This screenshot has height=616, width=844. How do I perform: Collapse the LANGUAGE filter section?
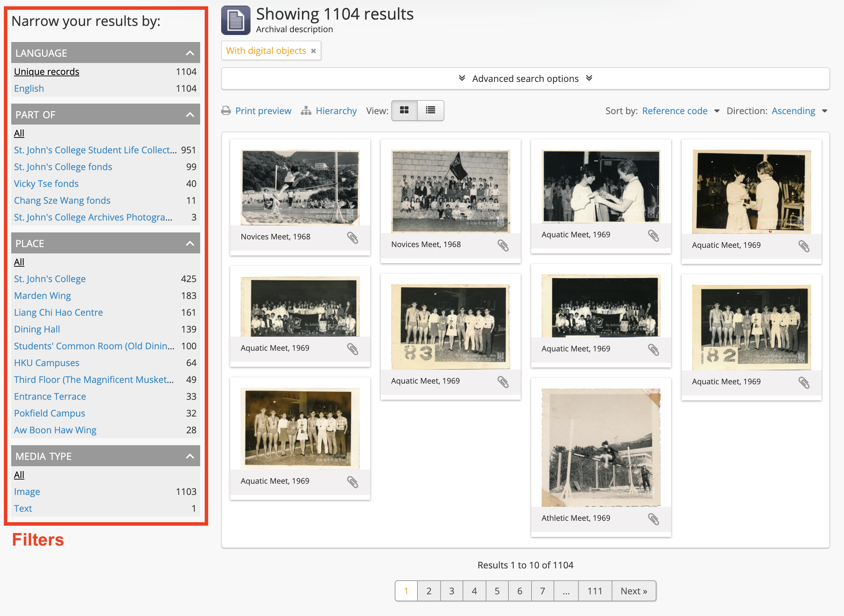[x=189, y=52]
